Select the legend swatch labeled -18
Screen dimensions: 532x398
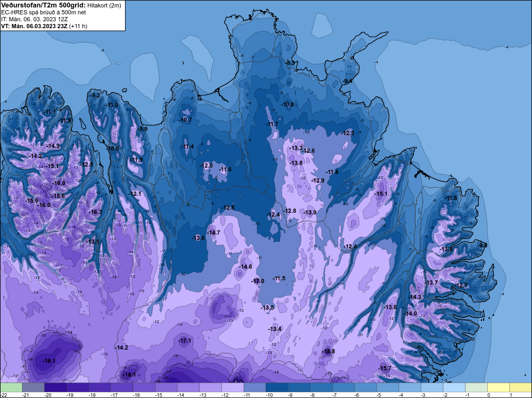(x=100, y=387)
